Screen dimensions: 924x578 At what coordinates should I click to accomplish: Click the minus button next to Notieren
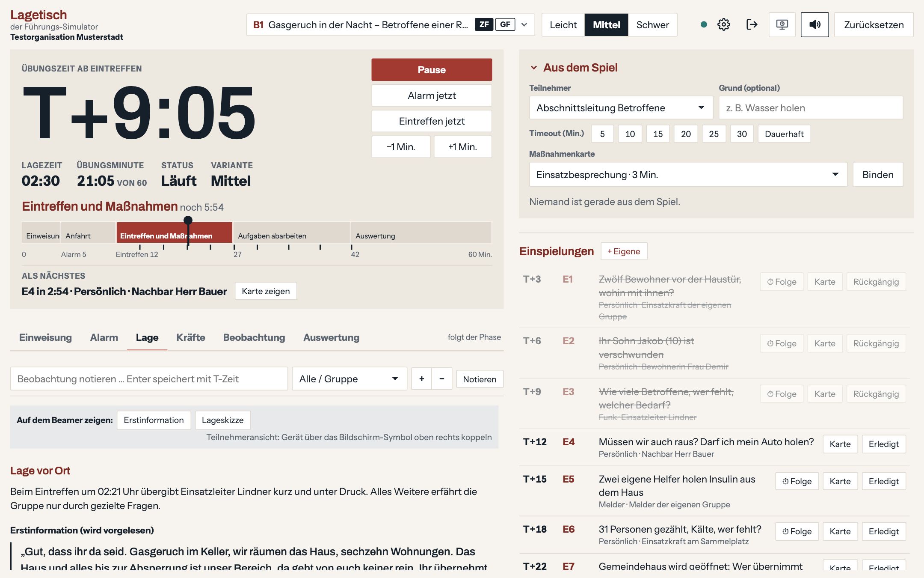[x=442, y=379]
